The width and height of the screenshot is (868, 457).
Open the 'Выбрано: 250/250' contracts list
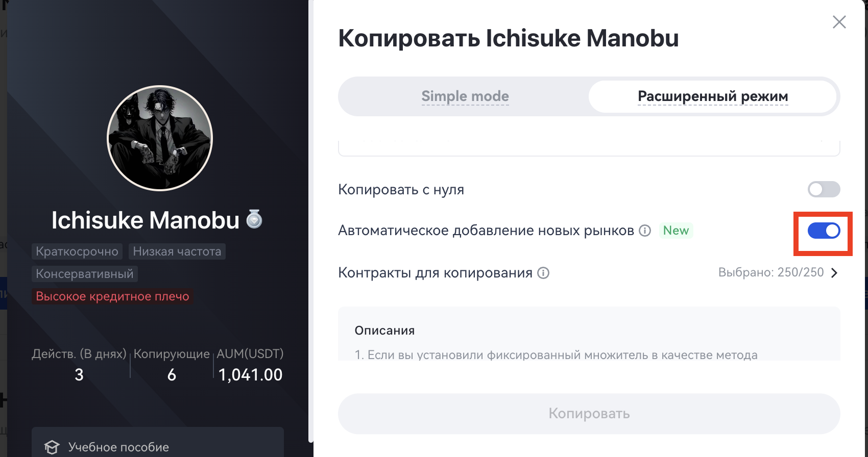pos(771,272)
